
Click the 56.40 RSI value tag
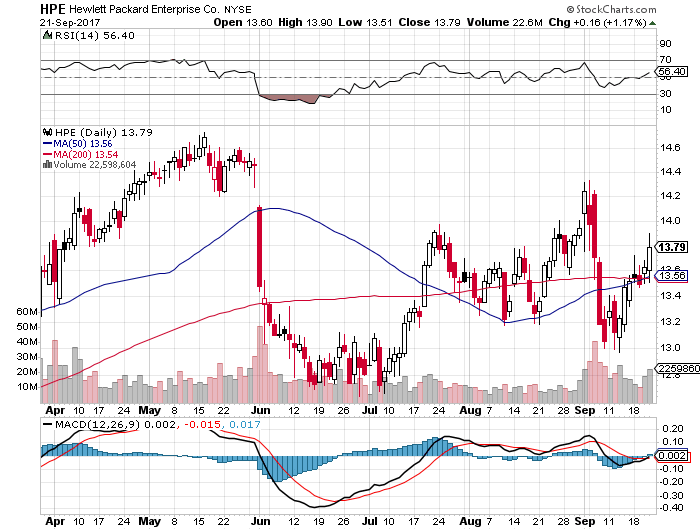tap(671, 72)
